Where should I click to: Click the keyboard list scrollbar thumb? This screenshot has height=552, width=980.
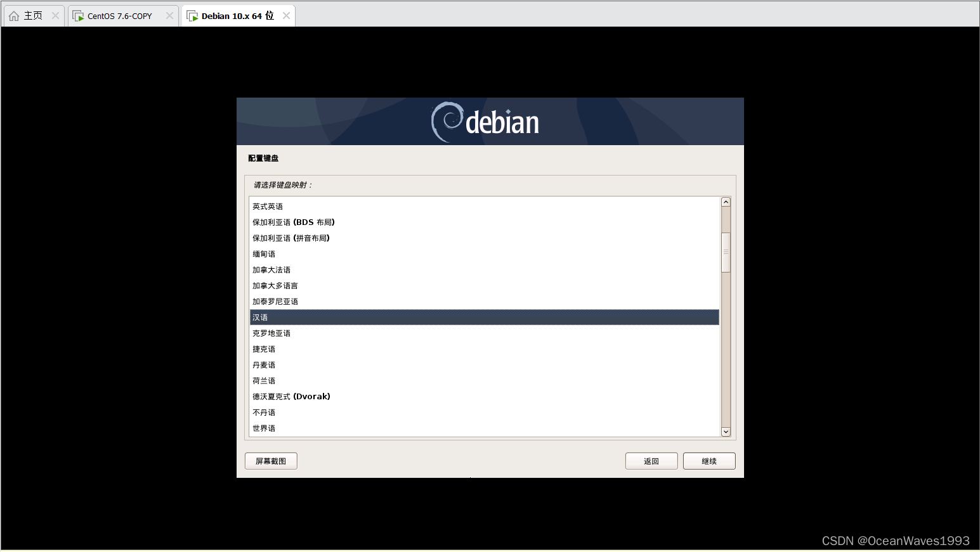(x=726, y=252)
